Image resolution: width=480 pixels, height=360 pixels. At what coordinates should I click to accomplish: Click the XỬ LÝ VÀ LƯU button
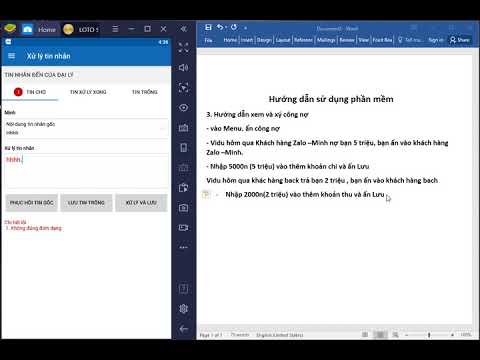pyautogui.click(x=141, y=203)
